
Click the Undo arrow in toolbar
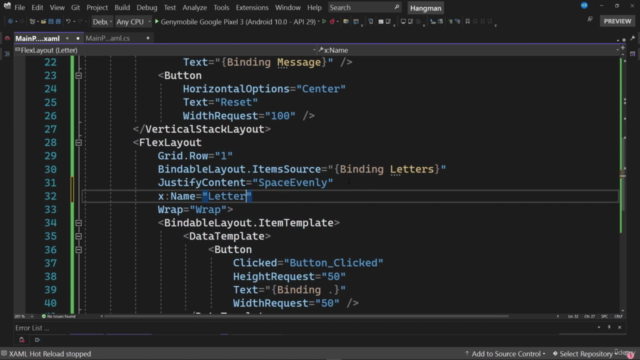point(68,21)
